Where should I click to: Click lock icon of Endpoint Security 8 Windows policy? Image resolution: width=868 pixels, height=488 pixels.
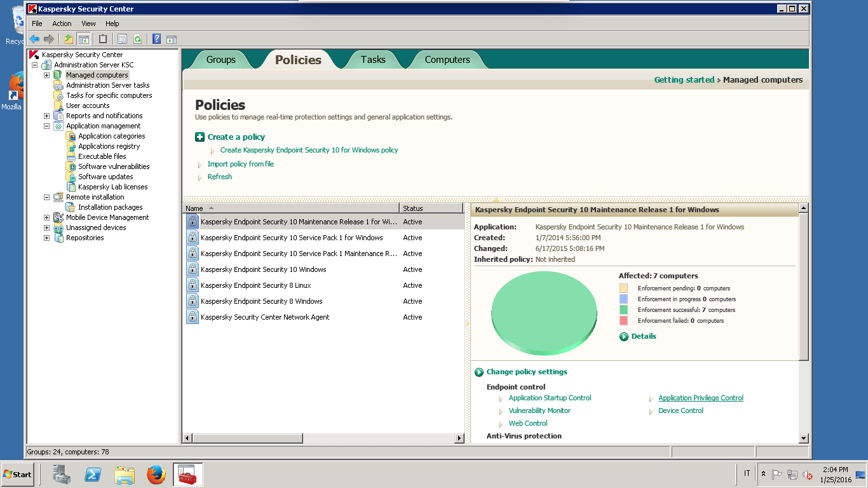(193, 301)
